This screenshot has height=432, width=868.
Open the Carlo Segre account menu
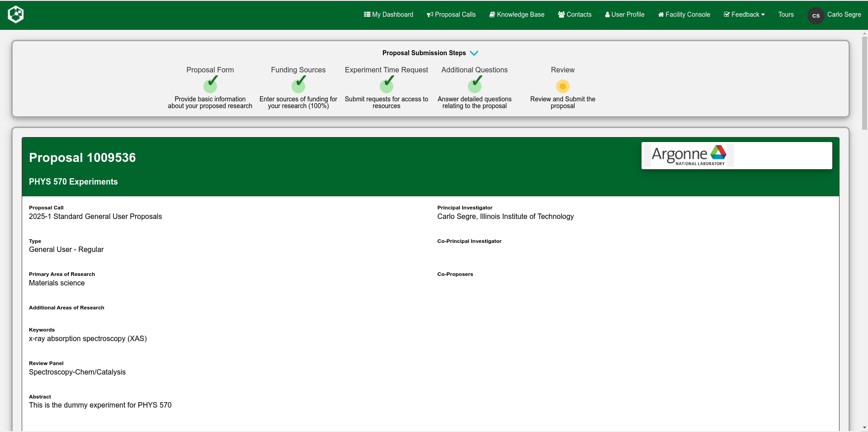point(844,14)
